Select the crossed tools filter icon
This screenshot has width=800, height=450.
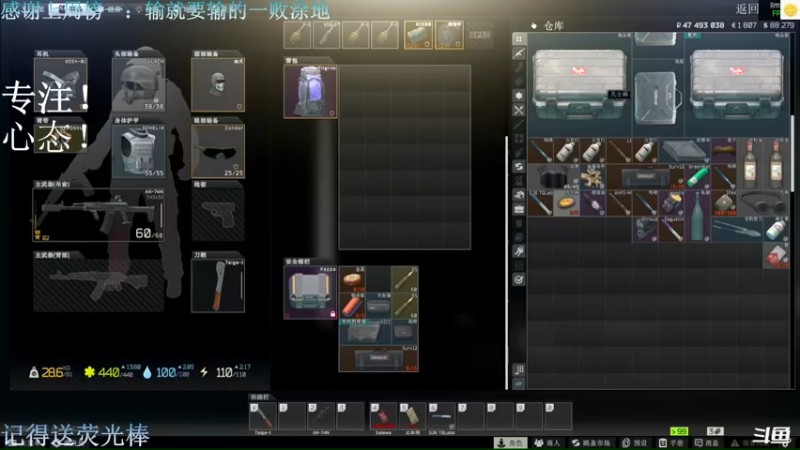coord(519,110)
